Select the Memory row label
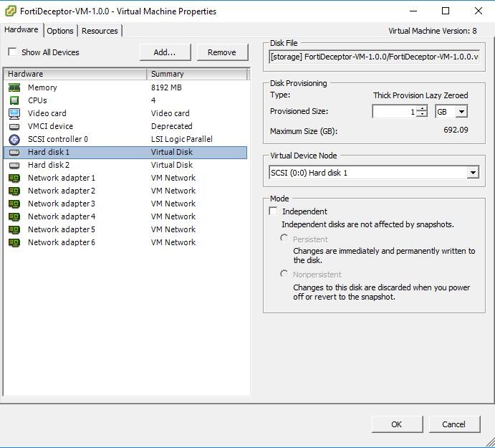Image resolution: width=495 pixels, height=448 pixels. click(42, 87)
